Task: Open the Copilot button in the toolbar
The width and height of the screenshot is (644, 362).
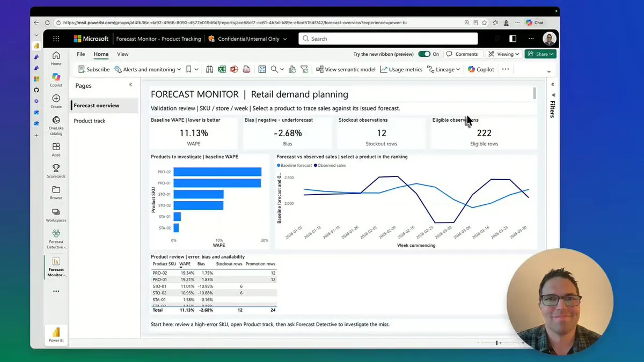Action: (x=481, y=69)
